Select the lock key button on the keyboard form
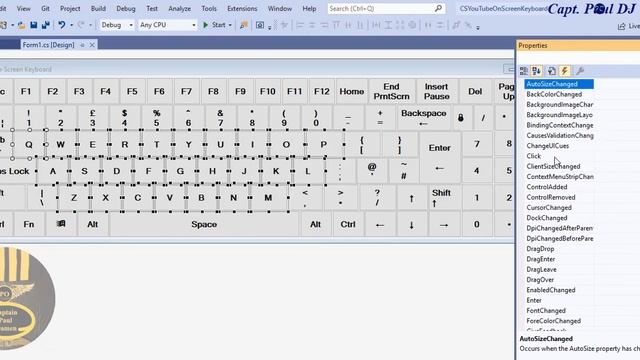 coord(460,118)
